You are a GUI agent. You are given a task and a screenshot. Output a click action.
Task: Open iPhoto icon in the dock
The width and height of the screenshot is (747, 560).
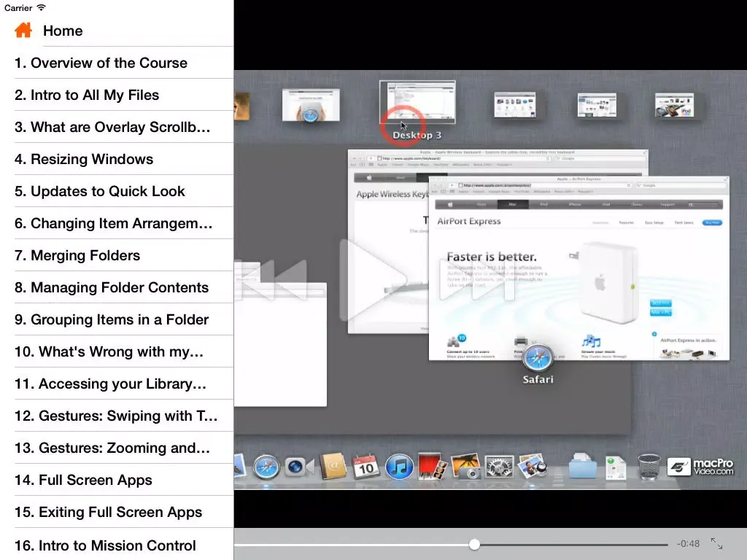pyautogui.click(x=465, y=466)
